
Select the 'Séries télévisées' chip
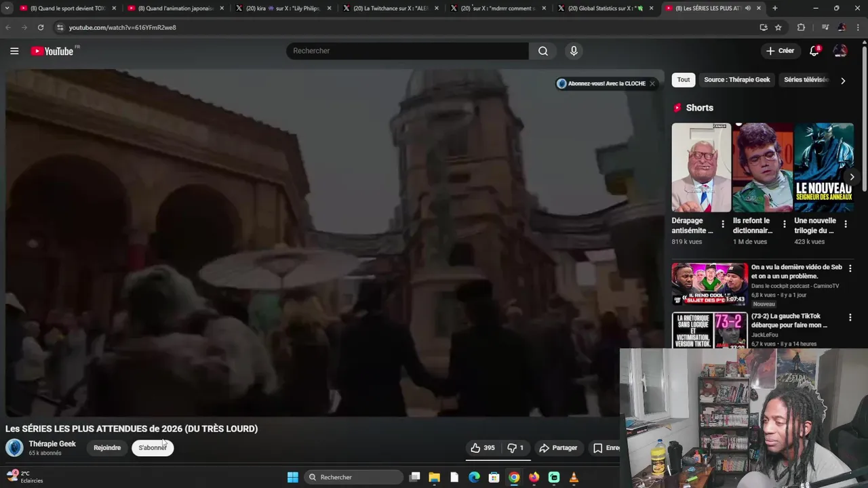pyautogui.click(x=806, y=80)
